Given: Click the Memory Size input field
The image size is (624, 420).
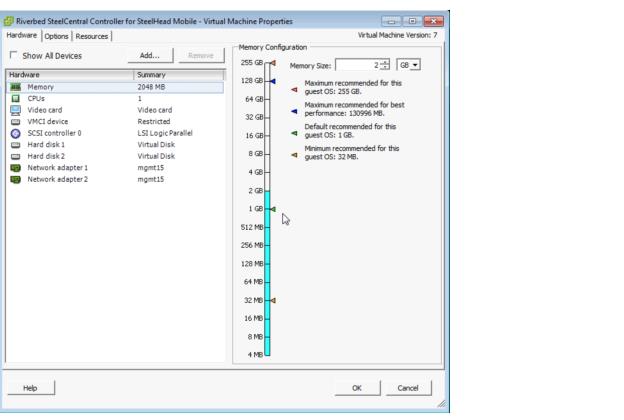Looking at the screenshot, I should coord(358,65).
